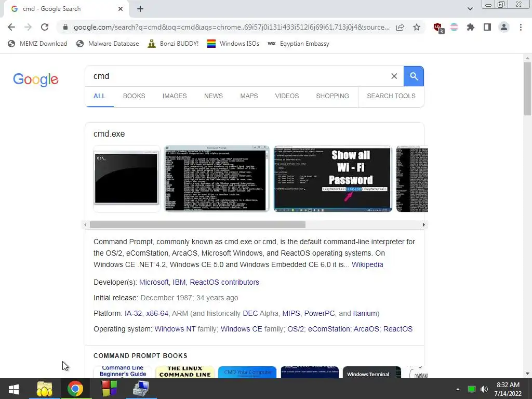The height and width of the screenshot is (399, 532).
Task: Open the Windows NT family link
Action: click(175, 329)
